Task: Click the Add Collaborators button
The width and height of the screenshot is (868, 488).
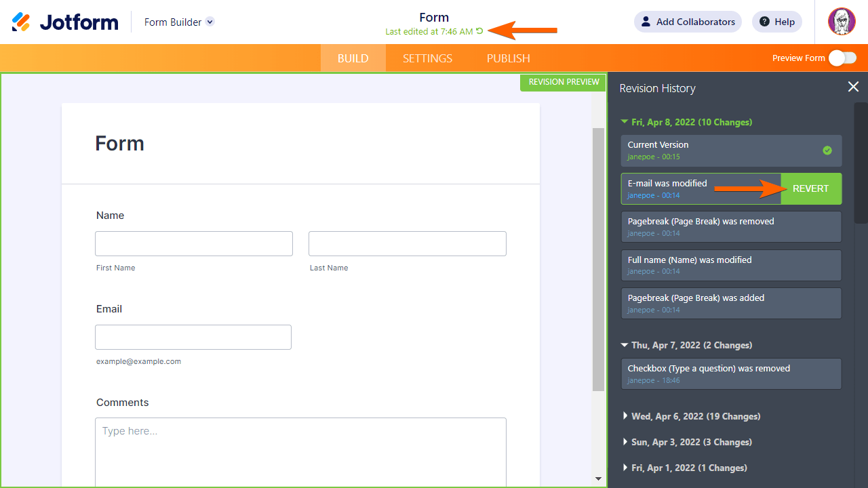Action: click(688, 22)
